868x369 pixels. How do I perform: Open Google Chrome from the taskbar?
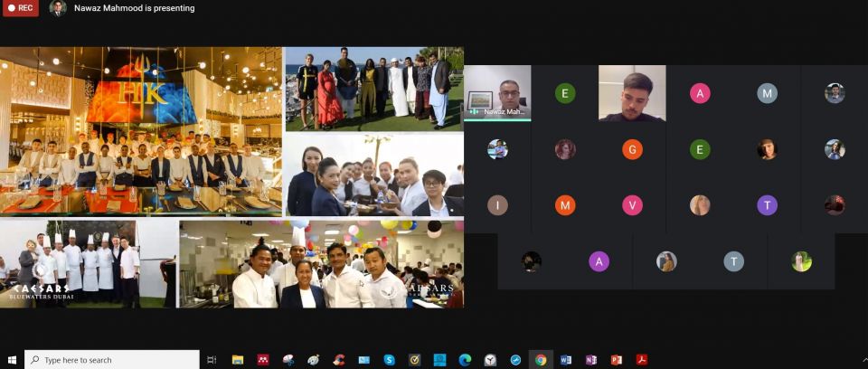[541, 359]
